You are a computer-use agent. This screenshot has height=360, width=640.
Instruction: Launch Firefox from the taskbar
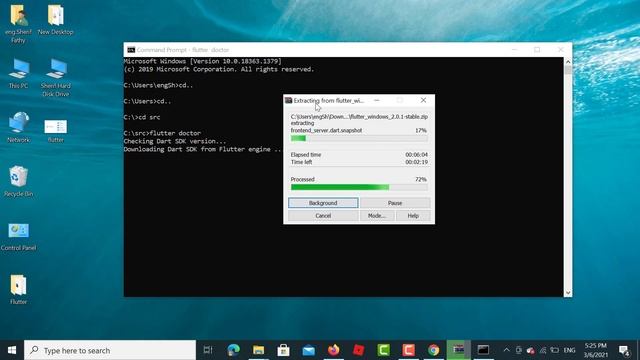[333, 350]
